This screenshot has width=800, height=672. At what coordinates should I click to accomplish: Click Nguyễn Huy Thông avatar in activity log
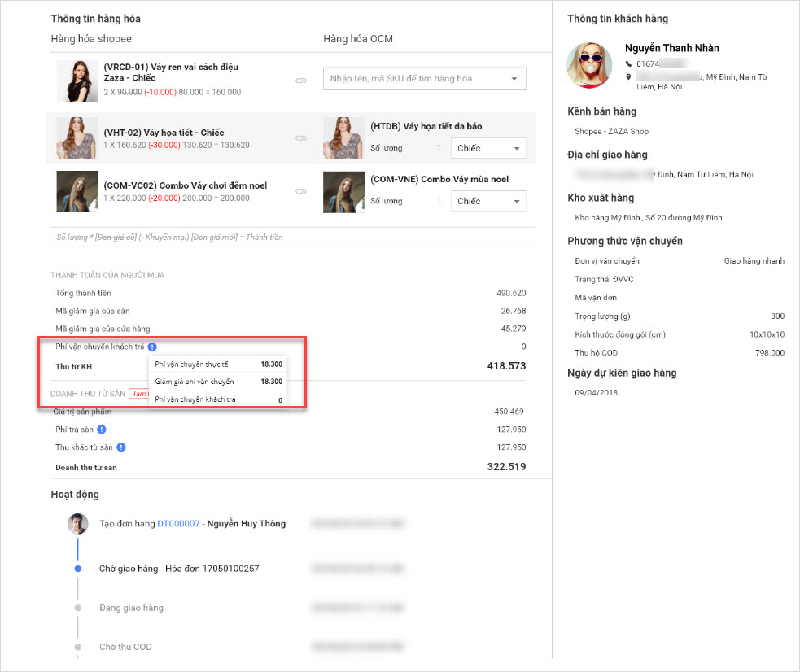[78, 524]
